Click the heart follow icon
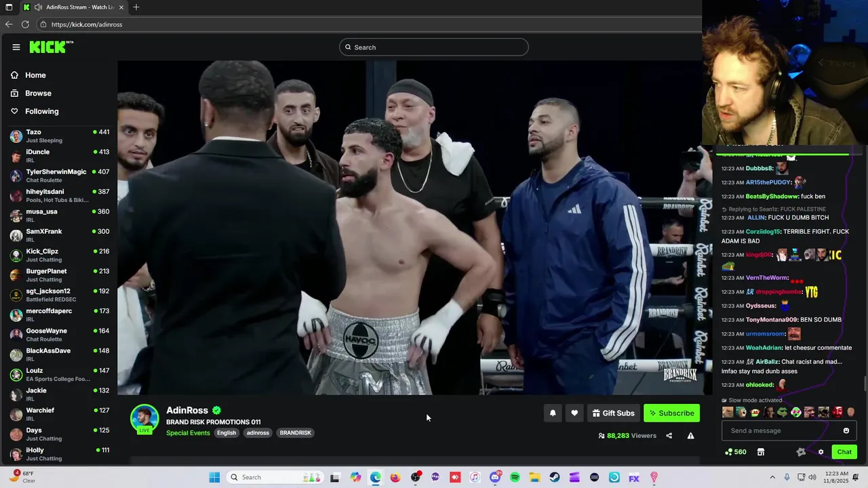The height and width of the screenshot is (488, 868). (x=574, y=413)
